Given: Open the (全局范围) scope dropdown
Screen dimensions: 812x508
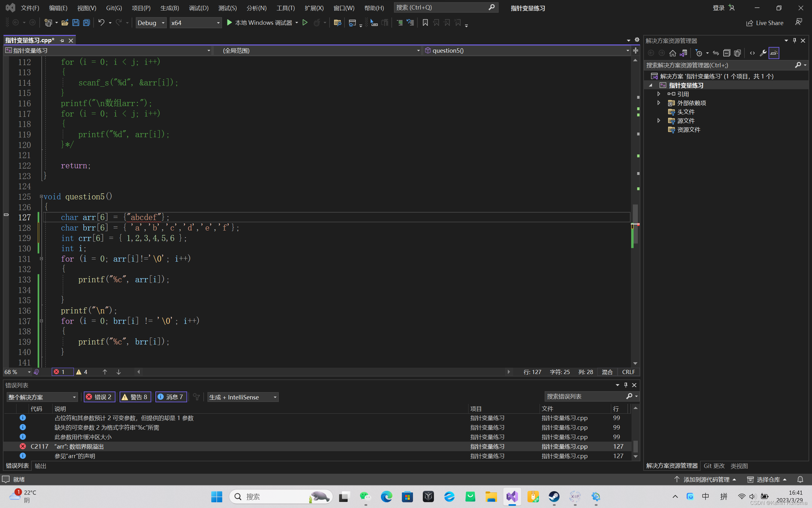Looking at the screenshot, I should point(318,50).
